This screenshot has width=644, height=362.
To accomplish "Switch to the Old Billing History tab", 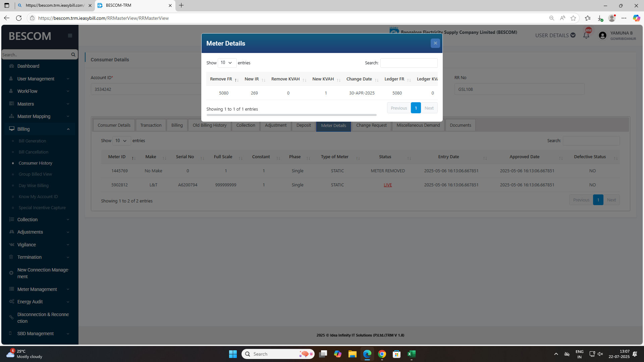I will click(210, 125).
